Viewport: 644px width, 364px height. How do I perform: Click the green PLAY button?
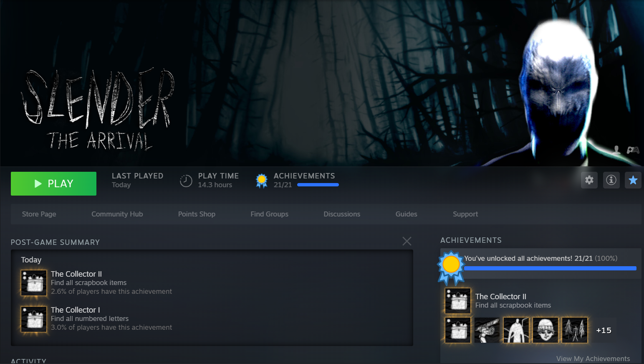click(x=53, y=183)
